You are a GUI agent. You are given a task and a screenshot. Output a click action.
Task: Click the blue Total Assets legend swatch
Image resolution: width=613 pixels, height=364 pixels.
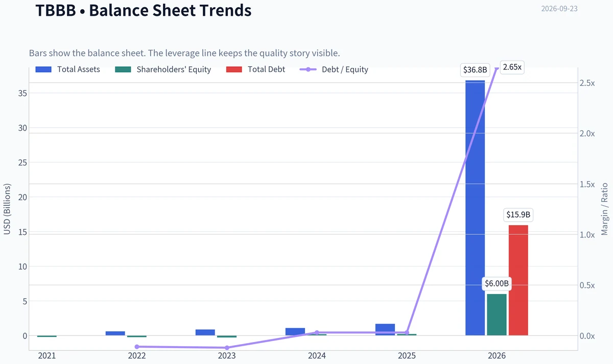(x=43, y=69)
